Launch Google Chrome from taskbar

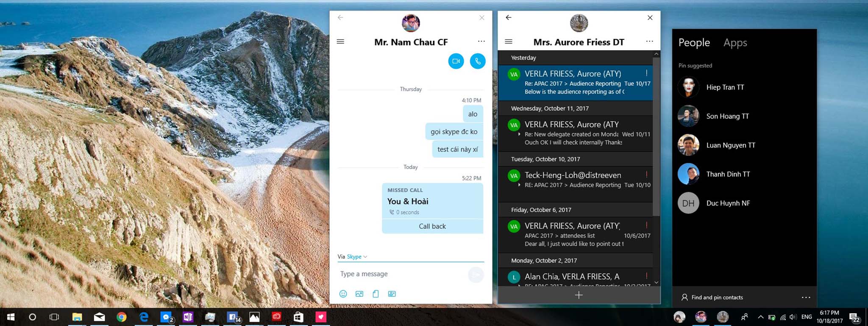(x=122, y=317)
